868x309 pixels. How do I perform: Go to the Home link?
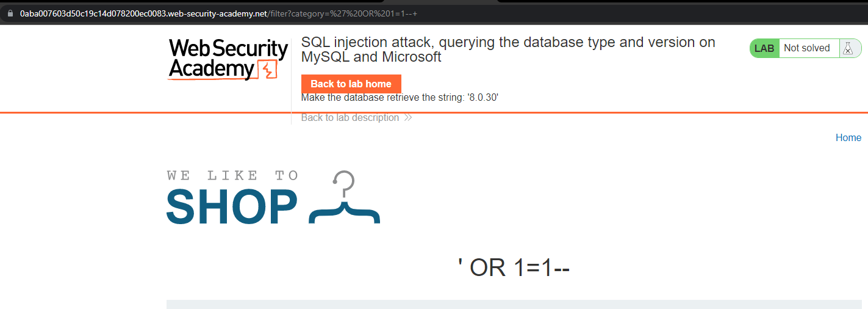pyautogui.click(x=848, y=137)
